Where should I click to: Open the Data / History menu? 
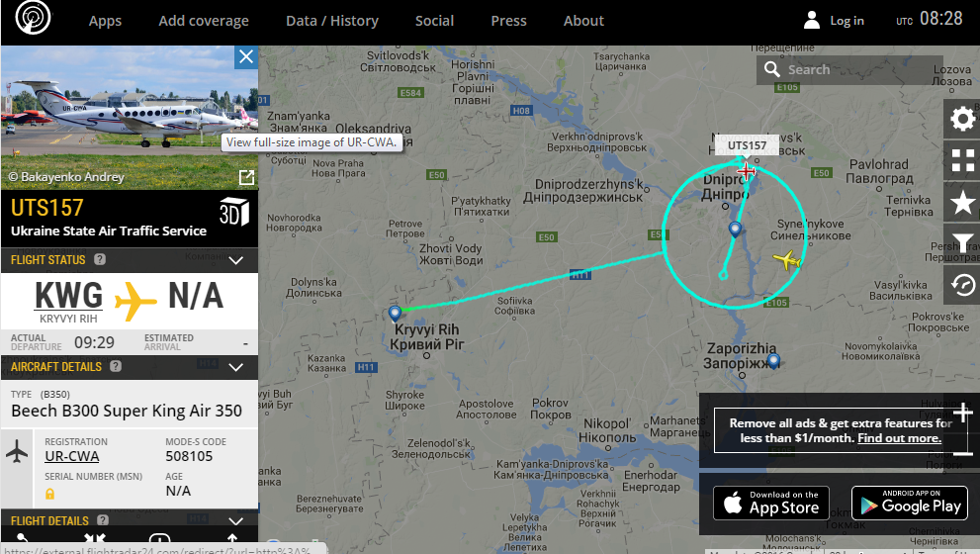tap(332, 21)
